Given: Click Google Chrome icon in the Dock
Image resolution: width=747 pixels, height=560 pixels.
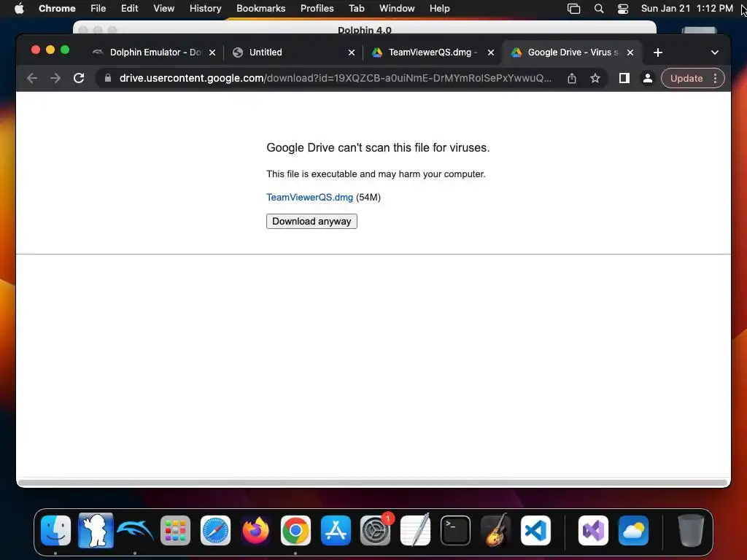Looking at the screenshot, I should pos(295,530).
